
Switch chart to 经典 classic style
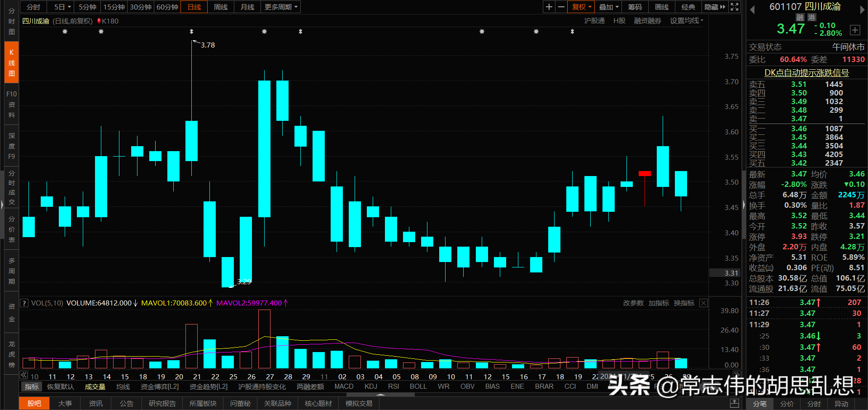[x=688, y=7]
